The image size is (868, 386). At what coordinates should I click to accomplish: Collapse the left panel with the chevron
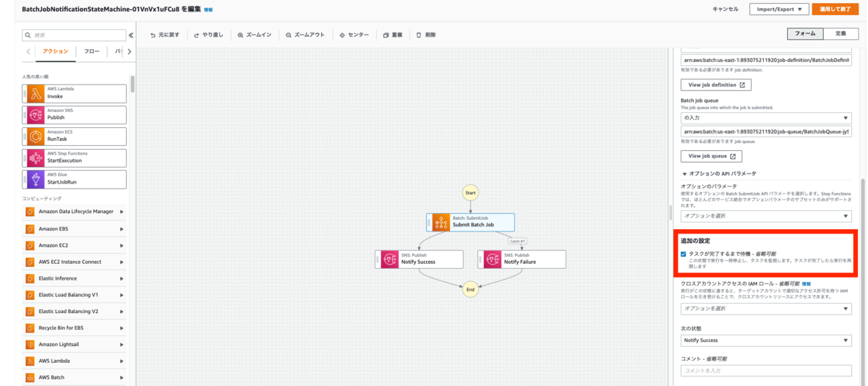[x=131, y=35]
